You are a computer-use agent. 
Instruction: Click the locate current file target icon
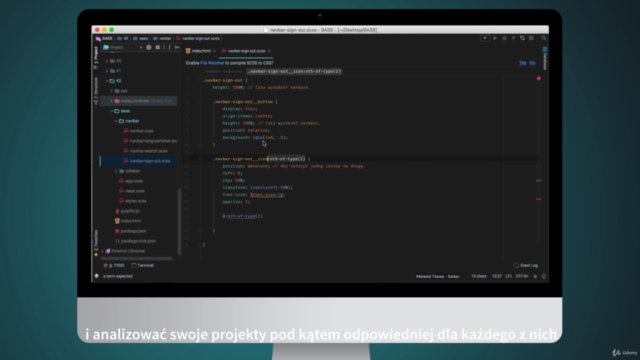point(149,47)
